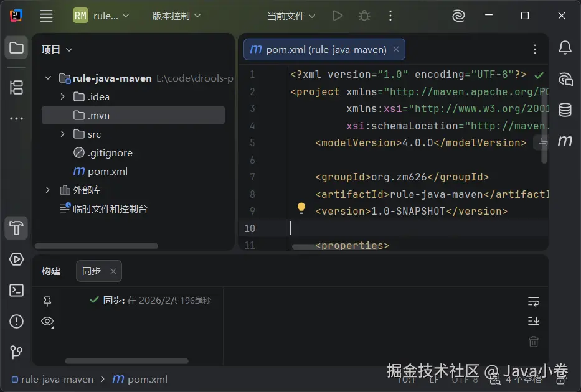Open the Build hammer tool window
The height and width of the screenshot is (392, 581).
coord(16,228)
